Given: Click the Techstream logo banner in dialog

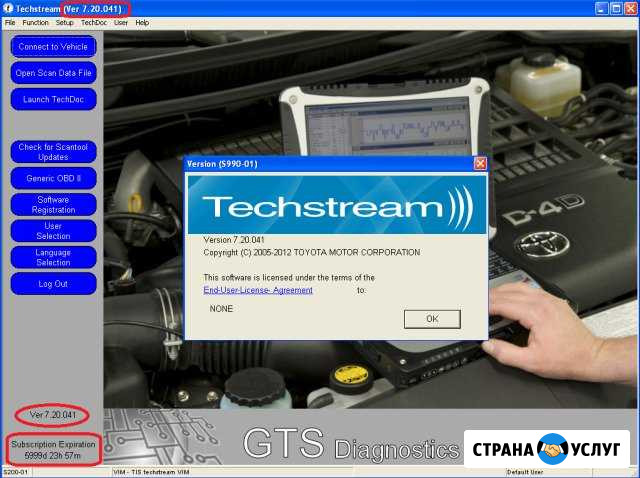Looking at the screenshot, I should [x=337, y=205].
